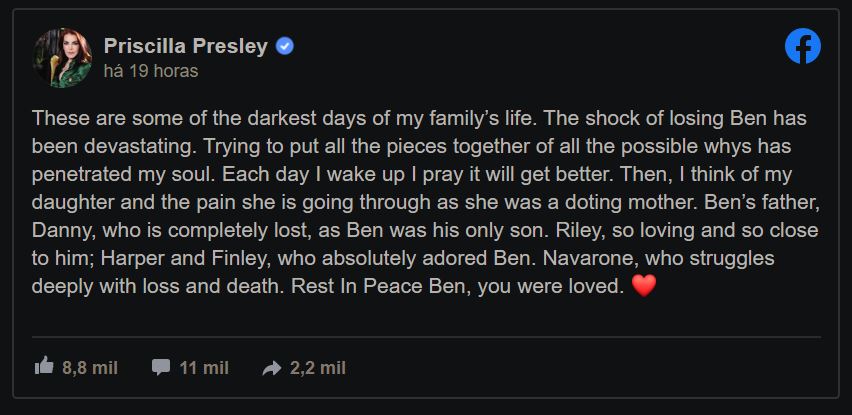View the 8,8 mil likes count

coord(90,368)
